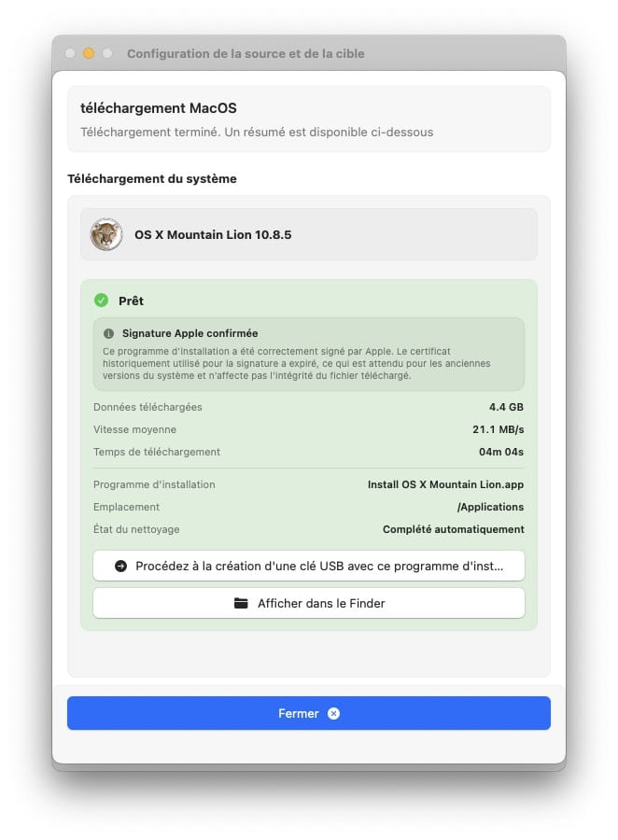Click the arrow icon on the USB creation button
This screenshot has width=618, height=840.
[121, 566]
